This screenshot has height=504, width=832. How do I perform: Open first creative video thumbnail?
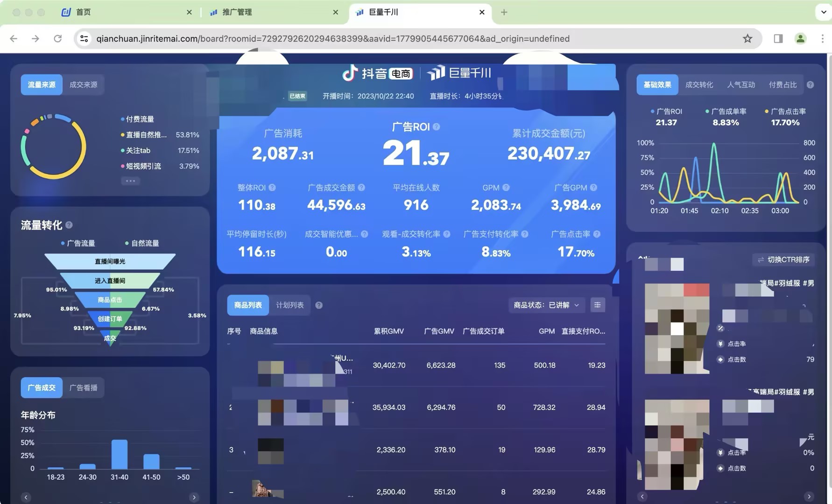pos(677,329)
